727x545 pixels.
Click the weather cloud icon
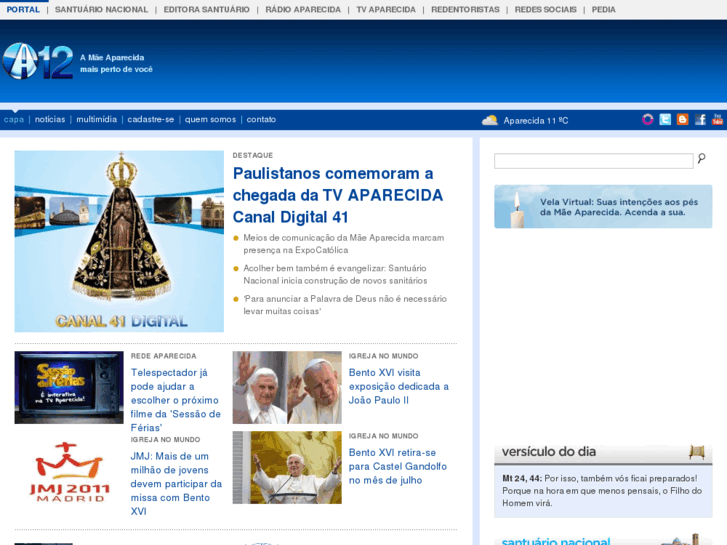click(490, 120)
